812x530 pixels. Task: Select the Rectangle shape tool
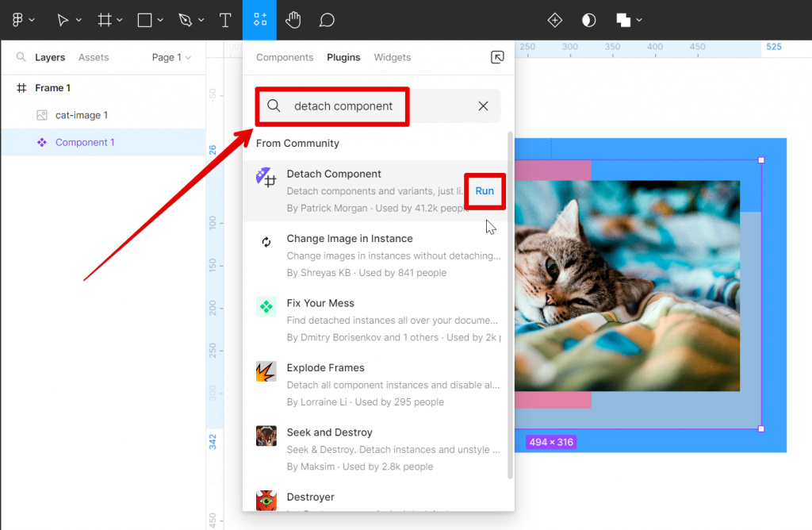coord(144,20)
